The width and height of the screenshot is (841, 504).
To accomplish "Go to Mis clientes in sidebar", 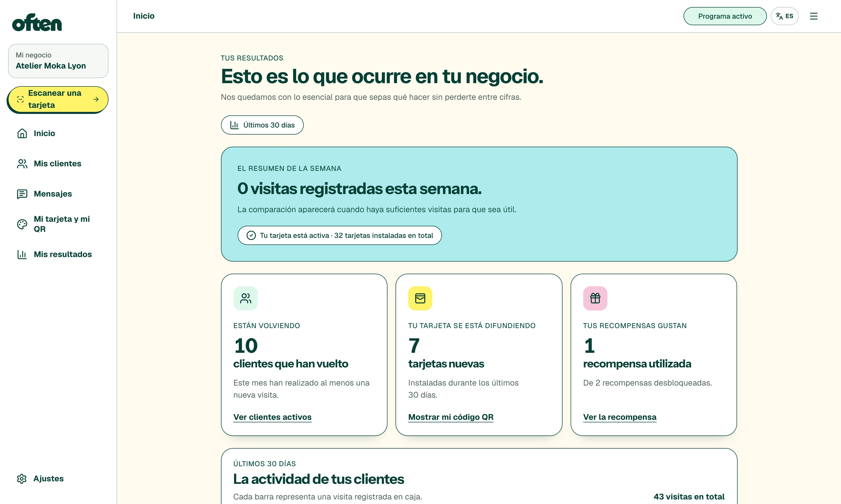I will click(x=58, y=164).
